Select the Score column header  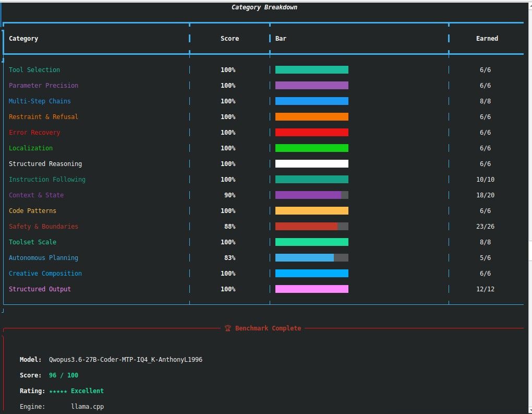point(229,39)
